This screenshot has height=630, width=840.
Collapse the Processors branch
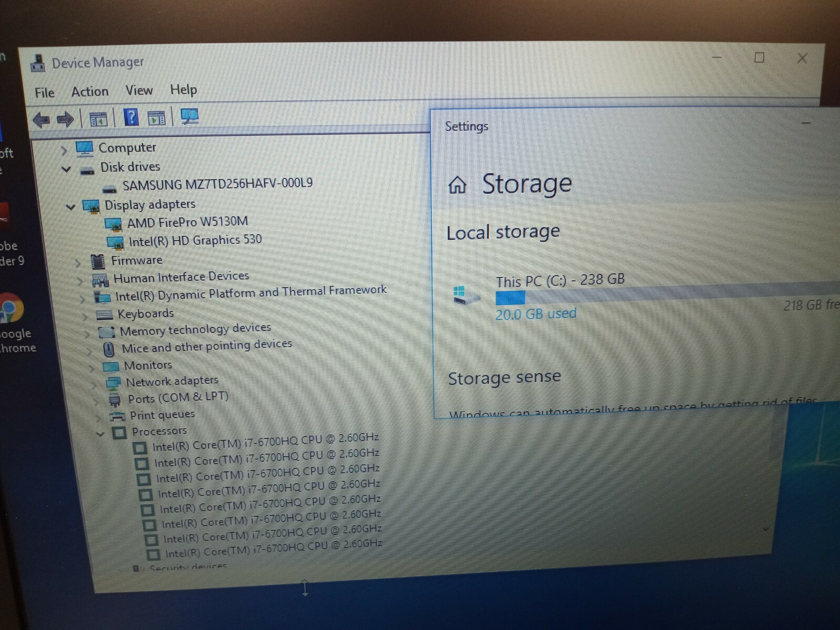click(100, 434)
